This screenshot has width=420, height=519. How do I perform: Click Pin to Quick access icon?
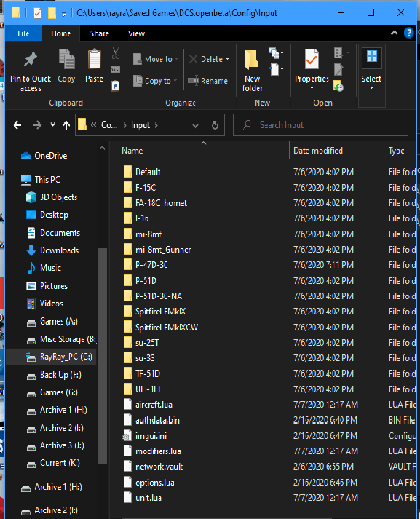(30, 60)
